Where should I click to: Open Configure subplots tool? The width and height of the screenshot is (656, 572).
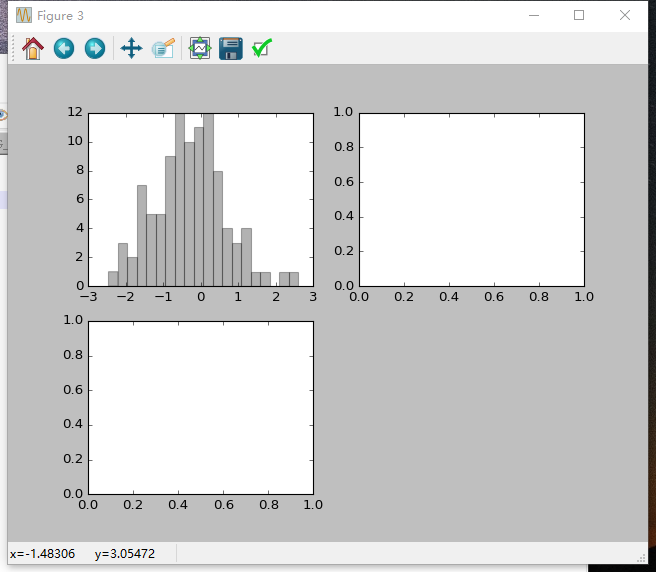[200, 49]
